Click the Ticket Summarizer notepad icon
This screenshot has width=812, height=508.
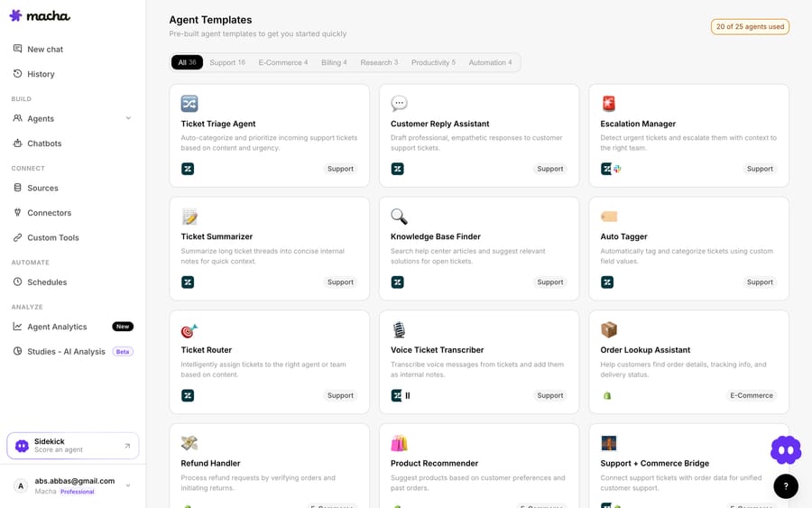point(189,217)
